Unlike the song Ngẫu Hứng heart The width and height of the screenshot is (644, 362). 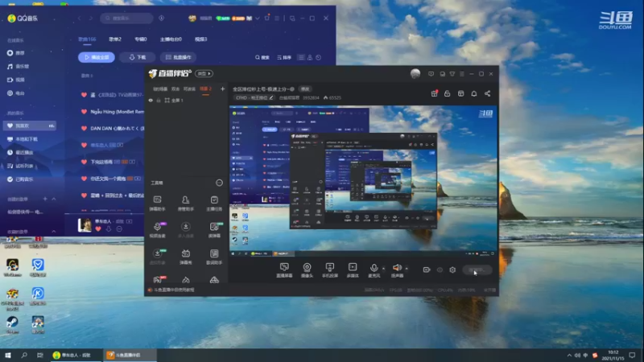84,112
